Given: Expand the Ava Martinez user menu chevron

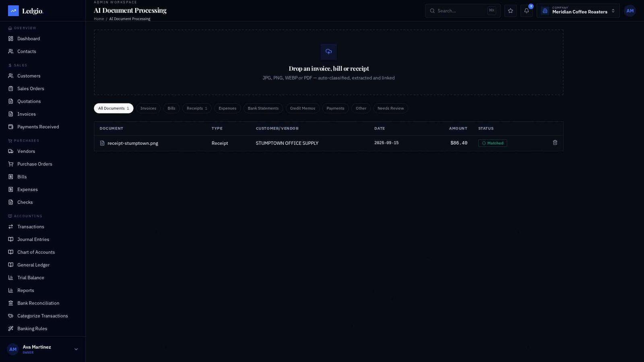Looking at the screenshot, I should pyautogui.click(x=76, y=350).
